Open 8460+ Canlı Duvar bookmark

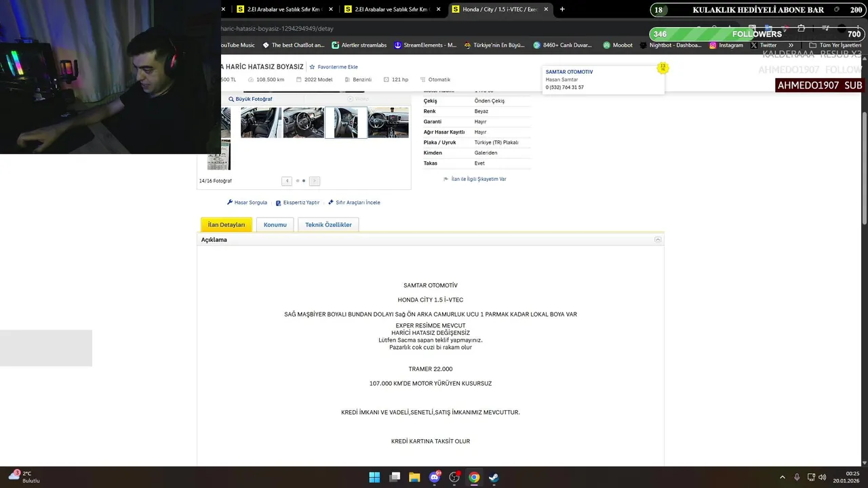pyautogui.click(x=562, y=45)
